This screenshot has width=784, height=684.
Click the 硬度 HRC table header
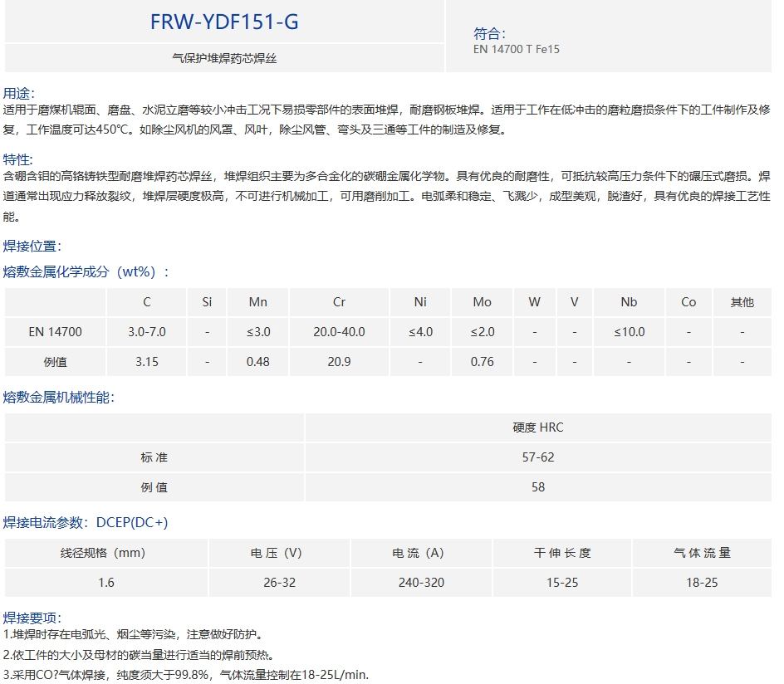pos(537,427)
